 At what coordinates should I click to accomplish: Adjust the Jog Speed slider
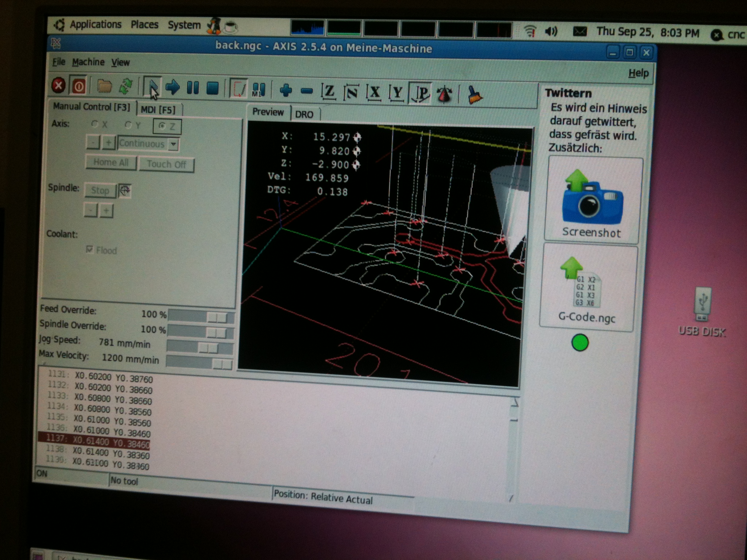(x=200, y=348)
